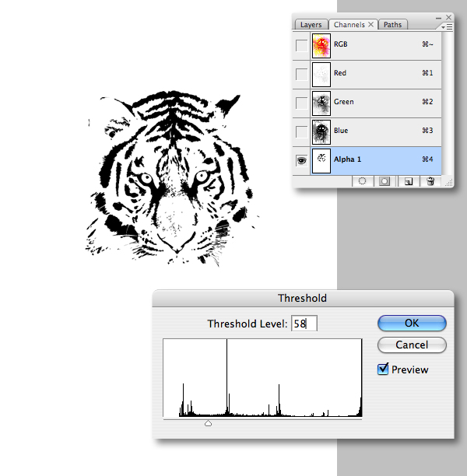Click the Alpha 1 channel thumbnail
This screenshot has height=476, width=467.
(321, 161)
